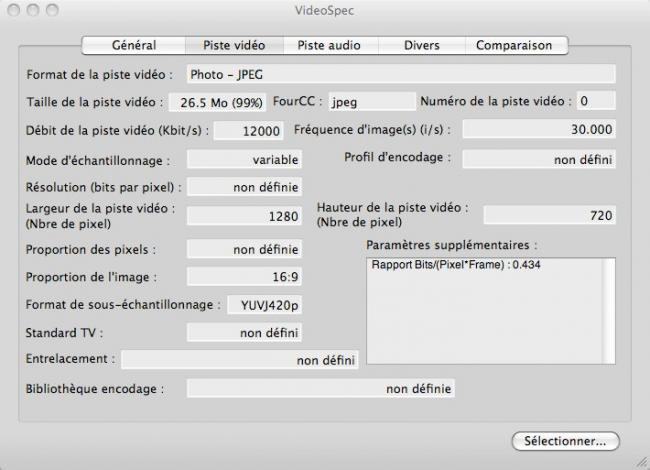Select the Piste vidéo tab
The image size is (650, 470).
point(234,45)
